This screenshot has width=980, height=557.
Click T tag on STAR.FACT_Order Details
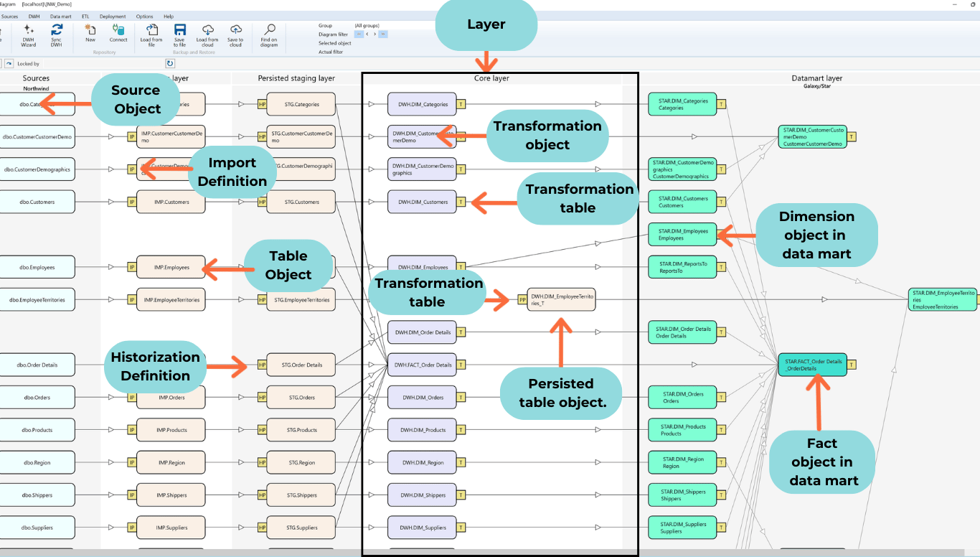click(851, 365)
